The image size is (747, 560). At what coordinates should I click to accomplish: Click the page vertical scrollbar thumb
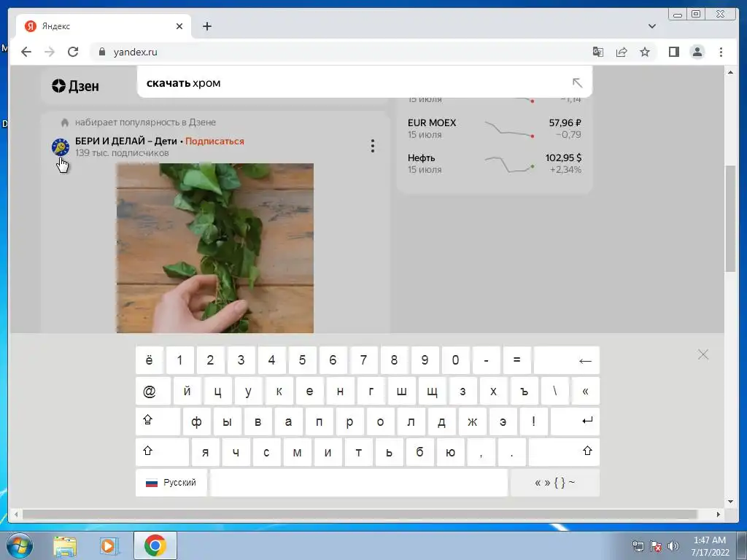coord(730,218)
